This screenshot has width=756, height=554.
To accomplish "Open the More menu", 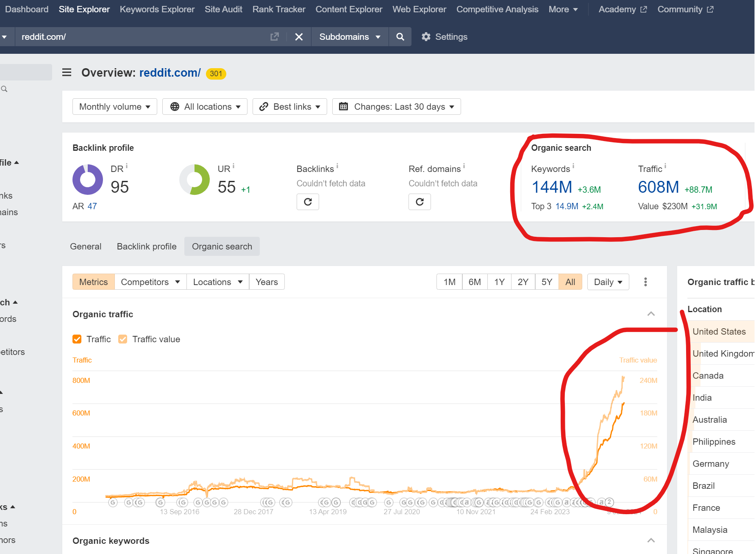I will [563, 9].
